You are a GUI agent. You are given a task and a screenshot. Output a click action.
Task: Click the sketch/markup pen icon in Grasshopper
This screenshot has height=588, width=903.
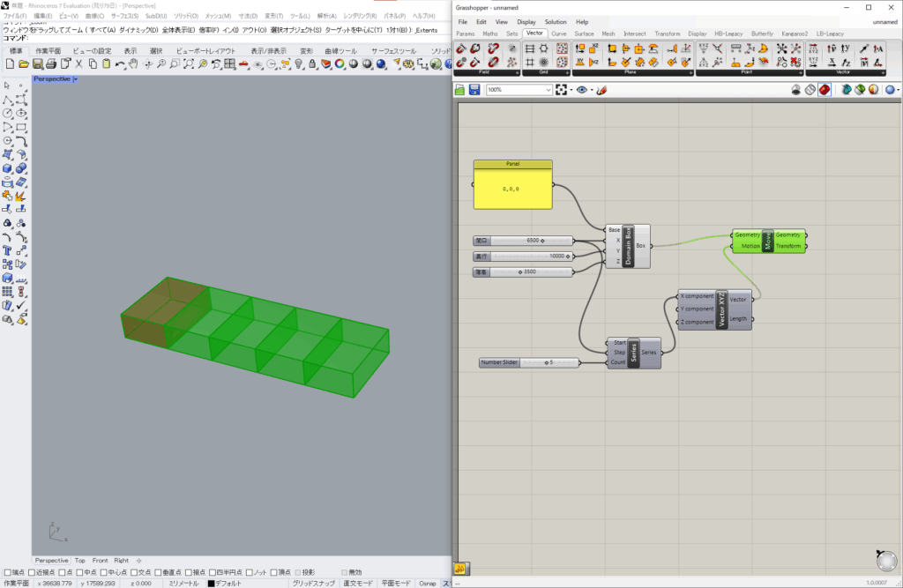pos(601,90)
